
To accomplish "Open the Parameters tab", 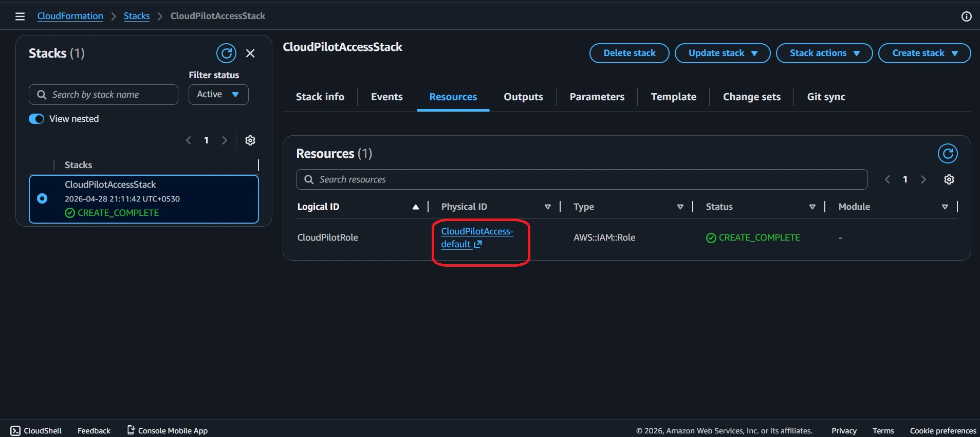I will pyautogui.click(x=597, y=97).
